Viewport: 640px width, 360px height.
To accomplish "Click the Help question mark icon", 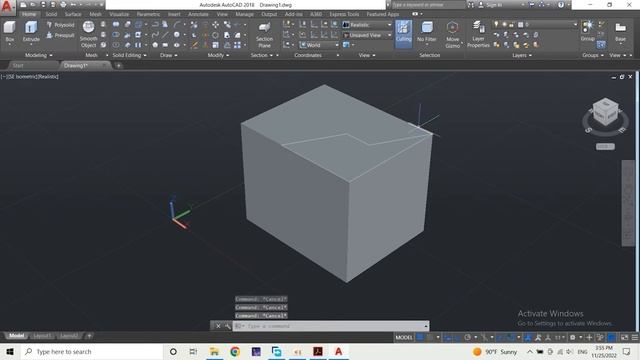I will click(561, 5).
